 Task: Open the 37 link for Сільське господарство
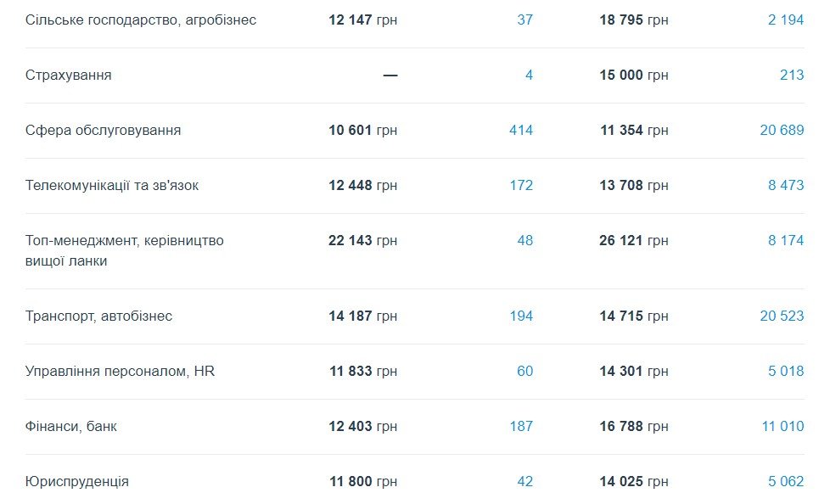pyautogui.click(x=524, y=20)
